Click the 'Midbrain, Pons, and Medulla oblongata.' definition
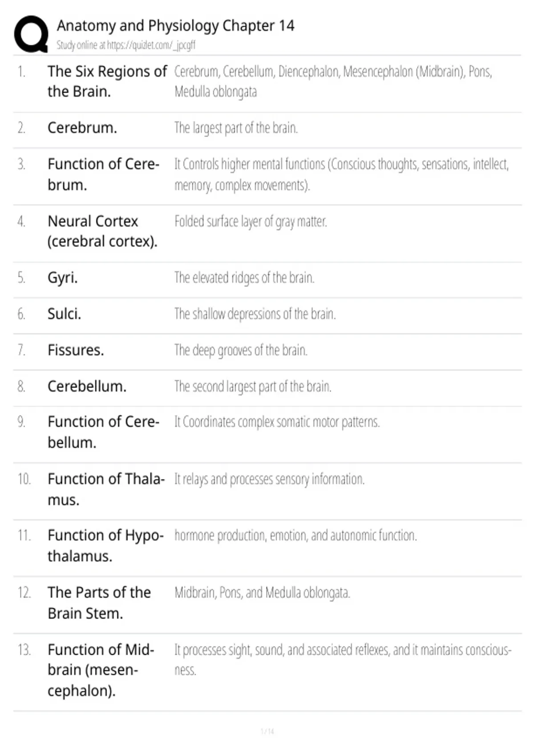This screenshot has height=756, width=534. [262, 593]
